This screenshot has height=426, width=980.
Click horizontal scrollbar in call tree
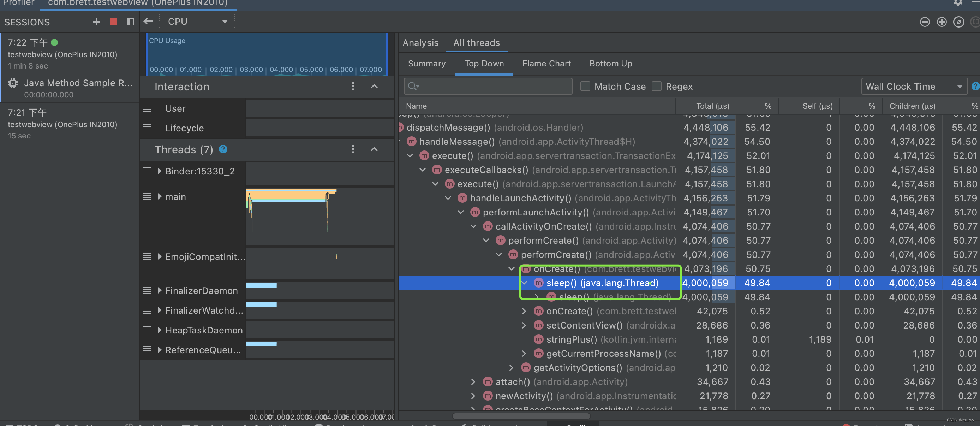(x=521, y=416)
